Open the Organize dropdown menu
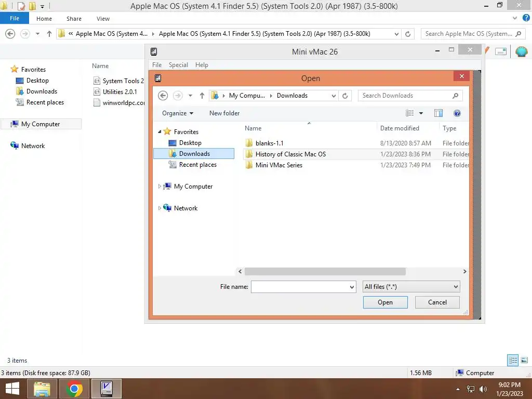532x399 pixels. 178,113
